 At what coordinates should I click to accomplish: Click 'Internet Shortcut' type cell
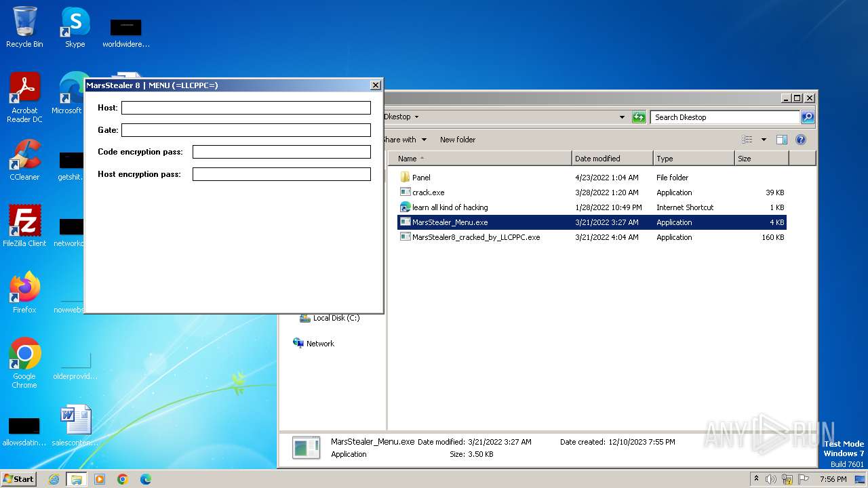[685, 207]
